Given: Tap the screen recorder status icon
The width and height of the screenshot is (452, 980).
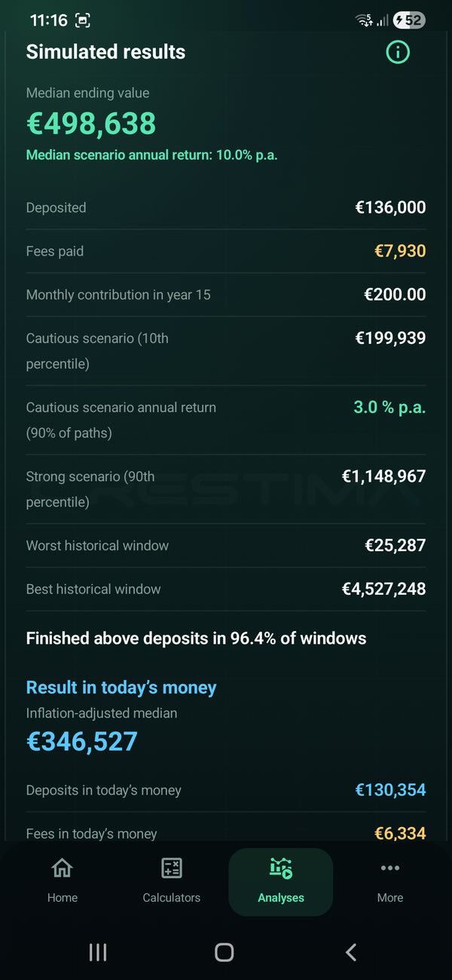Looking at the screenshot, I should pos(82,21).
